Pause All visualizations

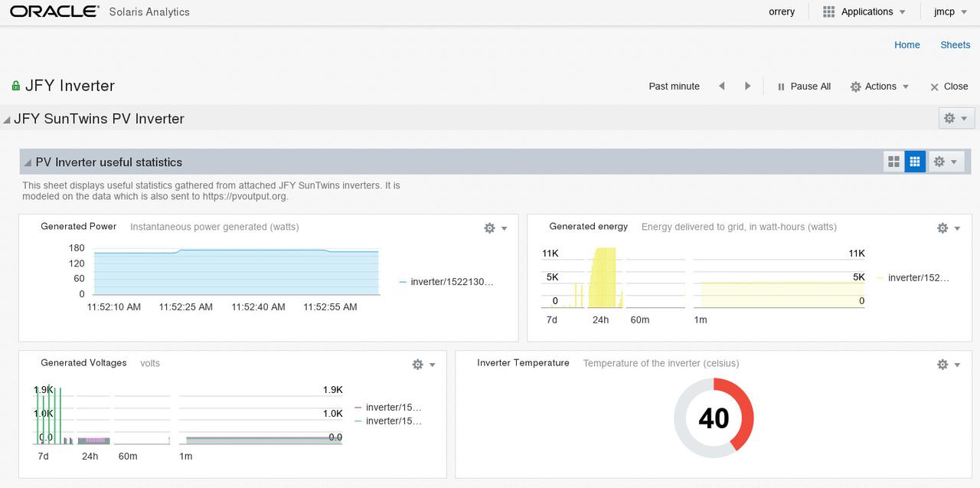point(804,87)
